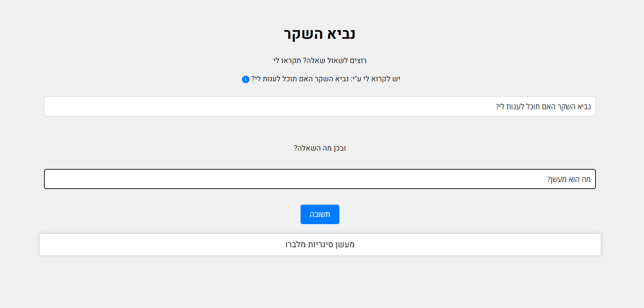Click the word סיגריות in the answer
The height and width of the screenshot is (308, 644).
click(321, 245)
